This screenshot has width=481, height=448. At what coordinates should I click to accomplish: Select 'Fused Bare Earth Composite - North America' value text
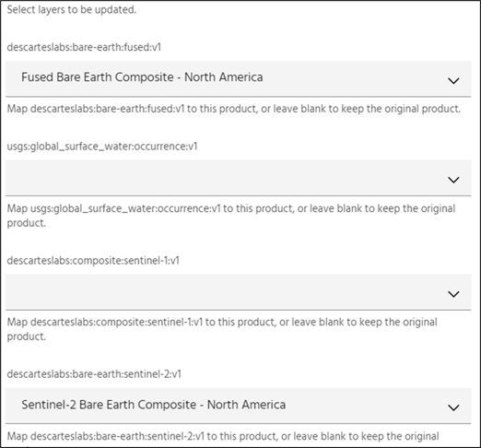142,77
